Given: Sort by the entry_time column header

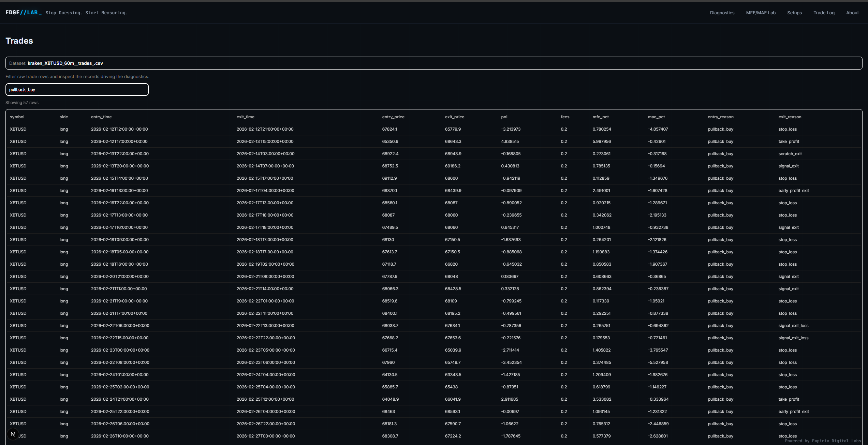Looking at the screenshot, I should click(x=101, y=117).
